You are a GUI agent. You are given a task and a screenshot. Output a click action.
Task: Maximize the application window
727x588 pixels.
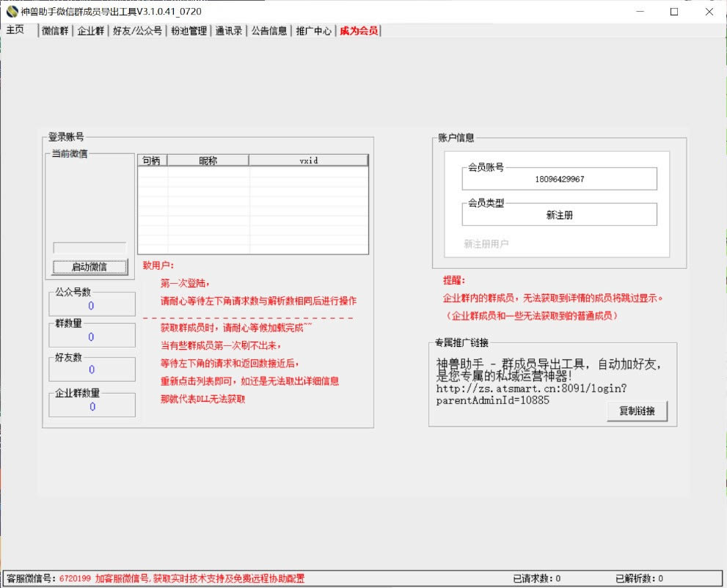[673, 12]
